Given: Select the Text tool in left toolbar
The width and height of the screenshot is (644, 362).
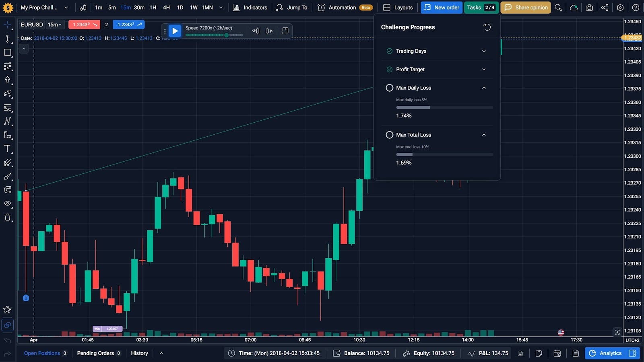Looking at the screenshot, I should click(7, 149).
